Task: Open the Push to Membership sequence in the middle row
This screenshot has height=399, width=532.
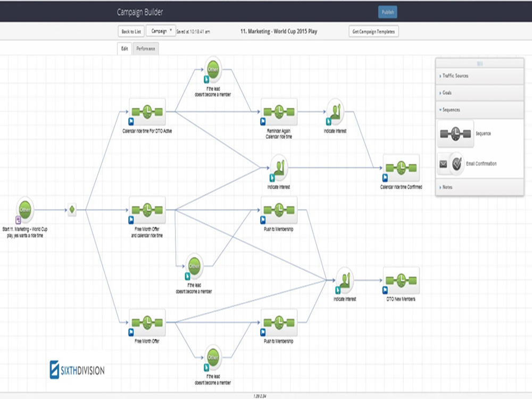Action: [279, 210]
